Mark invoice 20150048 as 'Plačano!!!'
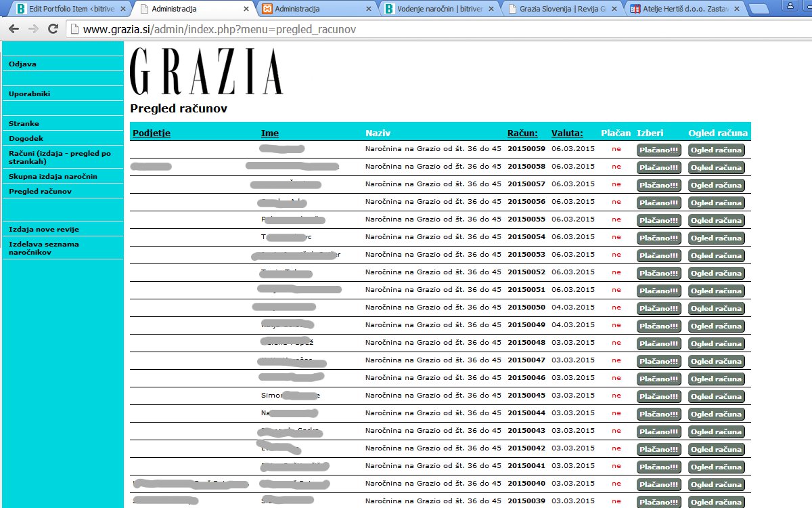Image resolution: width=812 pixels, height=508 pixels. coord(659,343)
